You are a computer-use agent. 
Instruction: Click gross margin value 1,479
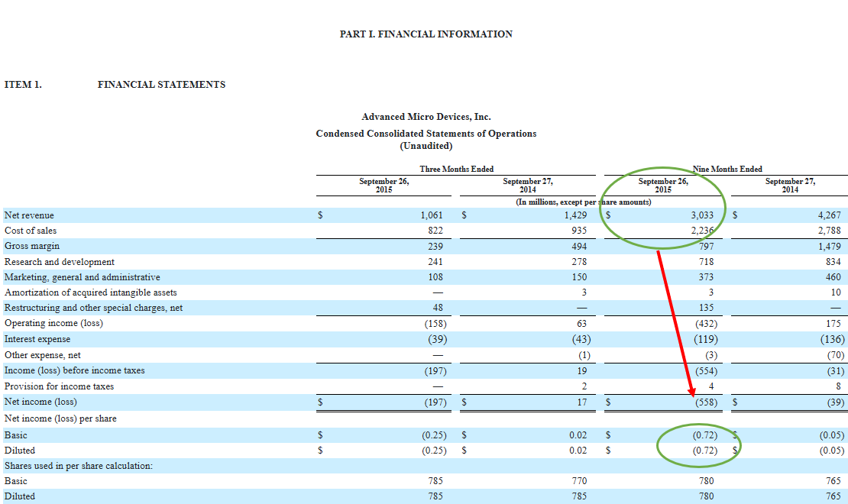[x=829, y=247]
